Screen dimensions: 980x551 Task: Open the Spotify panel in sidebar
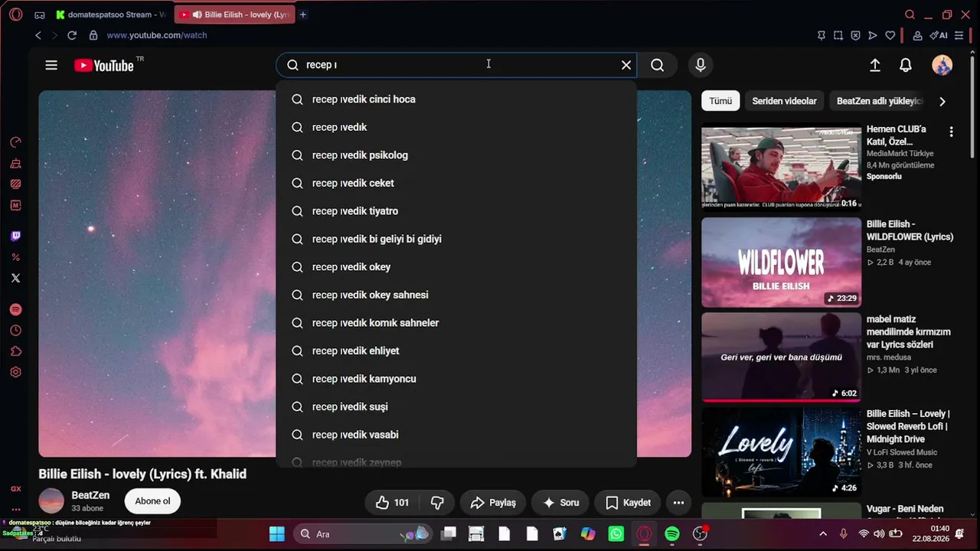click(15, 310)
